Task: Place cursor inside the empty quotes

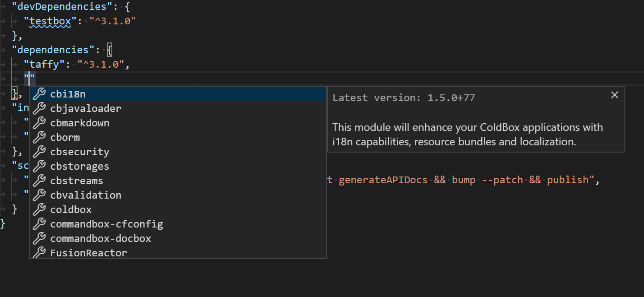Action: 30,79
